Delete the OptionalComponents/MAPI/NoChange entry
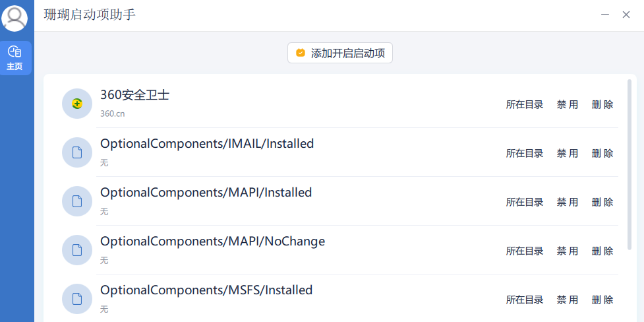This screenshot has width=644, height=322. [x=602, y=251]
